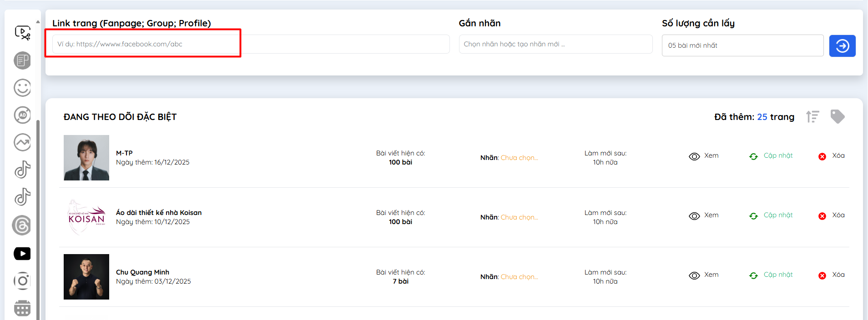
Task: Open the Threads sidebar icon
Action: 22,225
